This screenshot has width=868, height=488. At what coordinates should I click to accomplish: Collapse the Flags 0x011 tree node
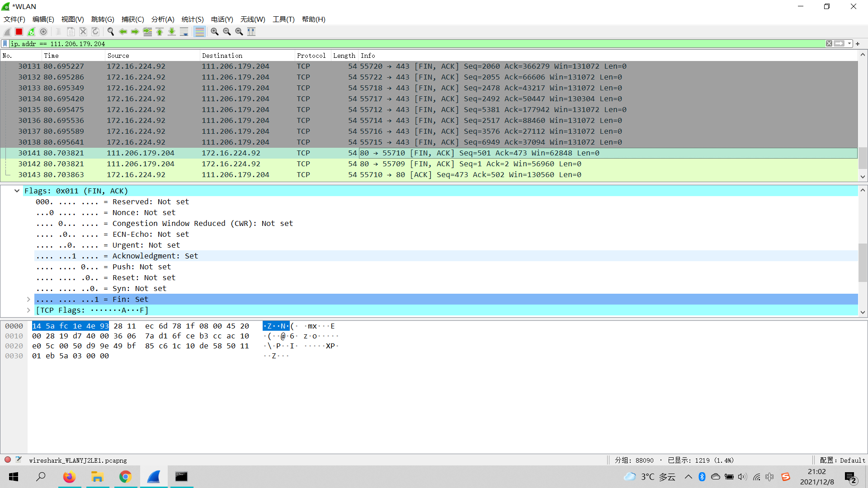(x=17, y=191)
